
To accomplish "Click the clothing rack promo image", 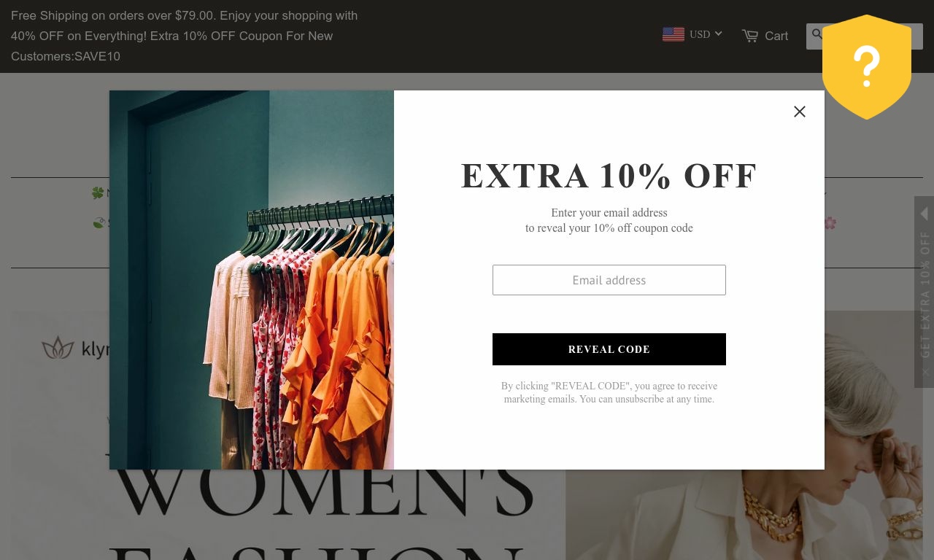I will [252, 280].
